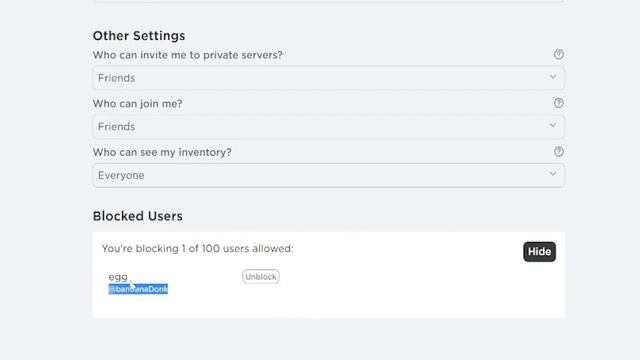Click the partially visible field at top edge

pos(329,1)
